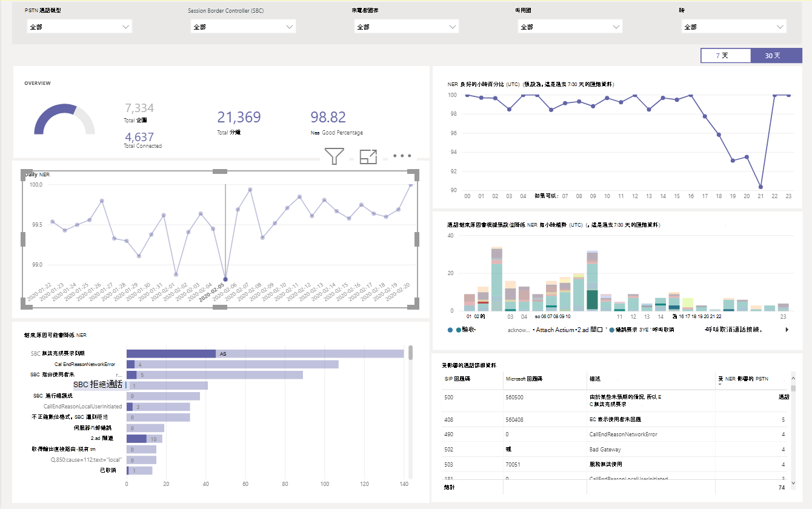Select highlighted 2020-02-05 data point
812x509 pixels.
(225, 279)
